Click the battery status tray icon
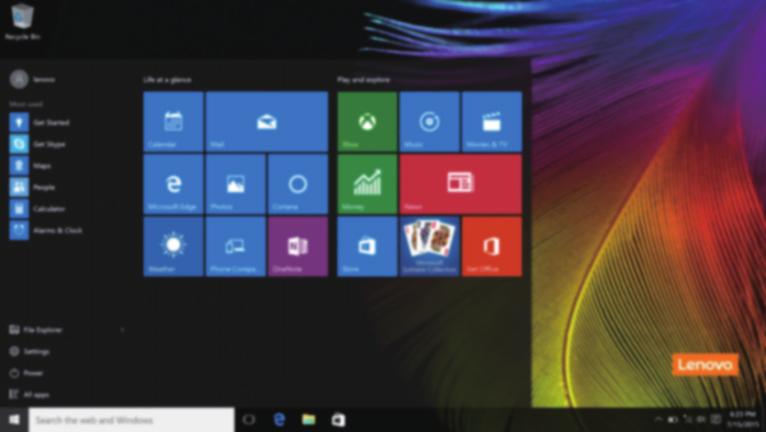This screenshot has height=432, width=766. click(673, 419)
